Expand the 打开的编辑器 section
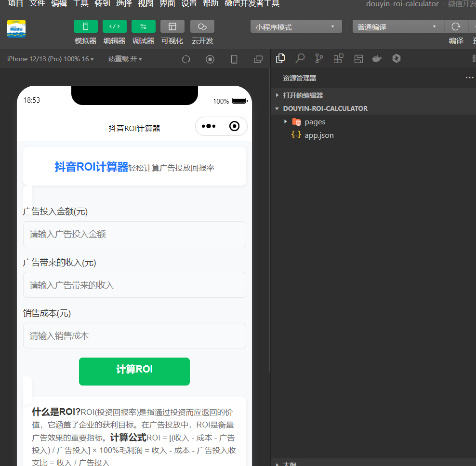 pyautogui.click(x=373, y=95)
